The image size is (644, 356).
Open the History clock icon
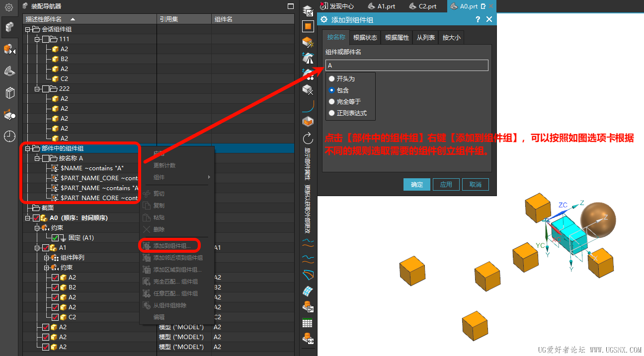9,136
